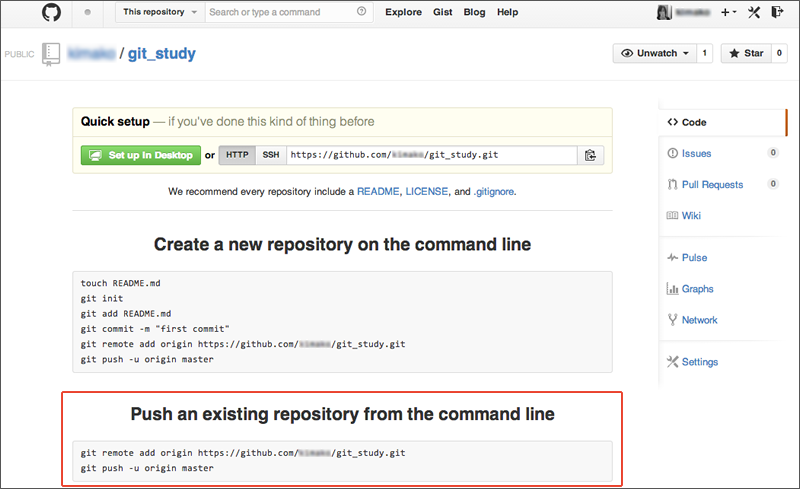800x489 pixels.
Task: Open the Gist menu item
Action: click(x=443, y=13)
